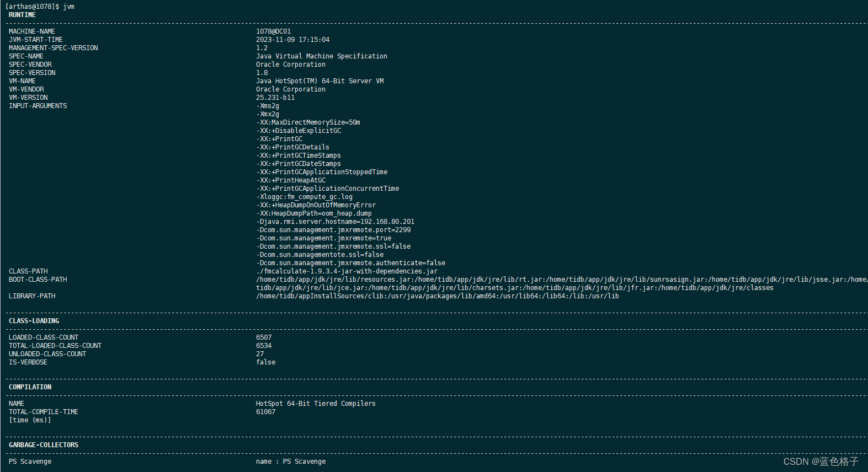Click the BOOT-CLASS-PATH label
This screenshot has height=472, width=868.
[x=38, y=280]
